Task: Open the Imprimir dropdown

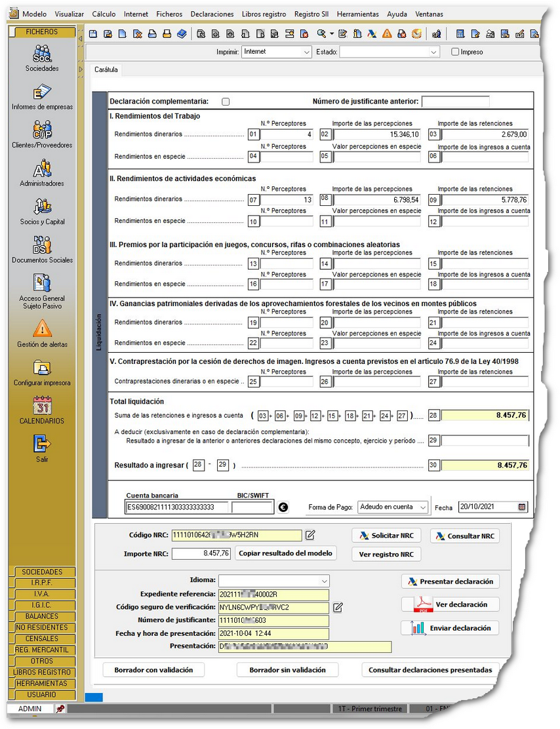Action: (277, 52)
